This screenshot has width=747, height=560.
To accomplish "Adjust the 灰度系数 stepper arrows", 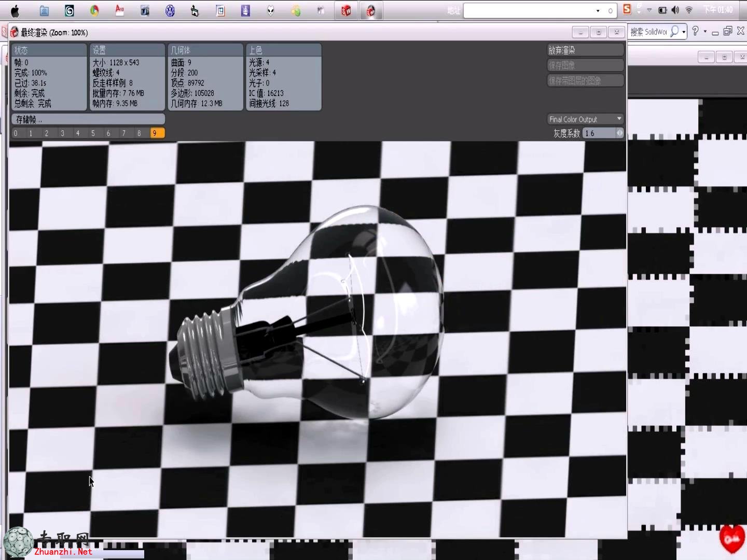I will point(619,133).
